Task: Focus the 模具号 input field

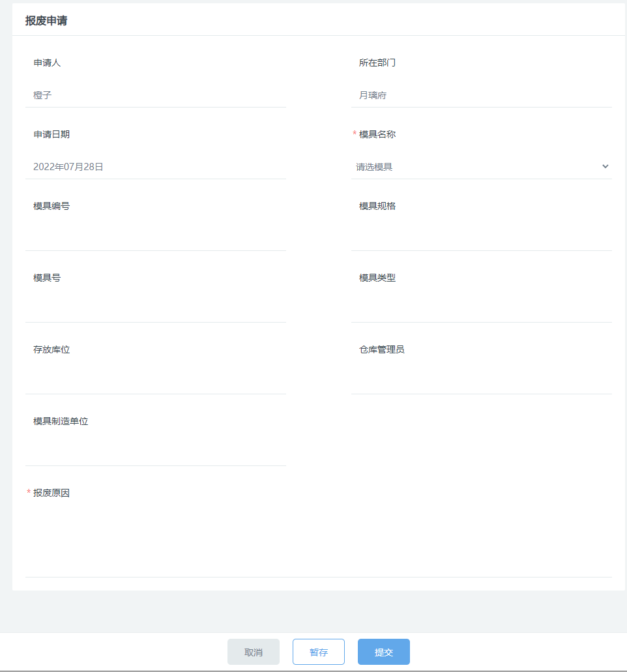Action: pos(156,310)
